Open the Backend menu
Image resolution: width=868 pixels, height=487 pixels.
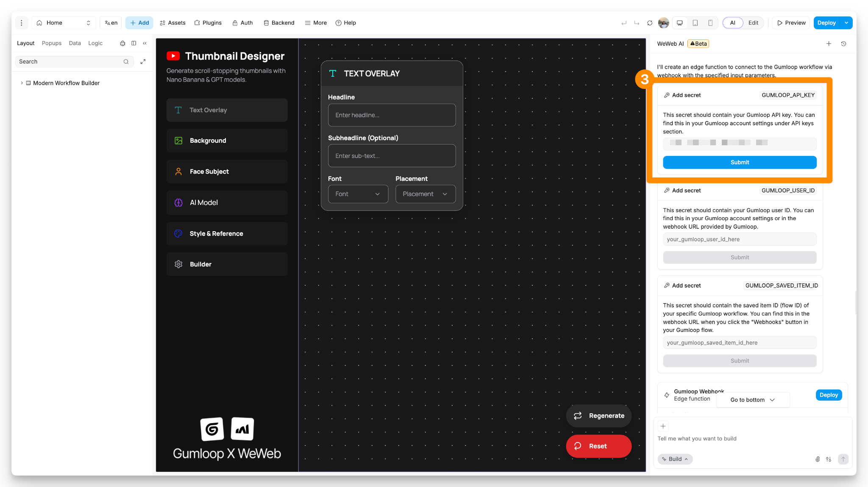279,23
